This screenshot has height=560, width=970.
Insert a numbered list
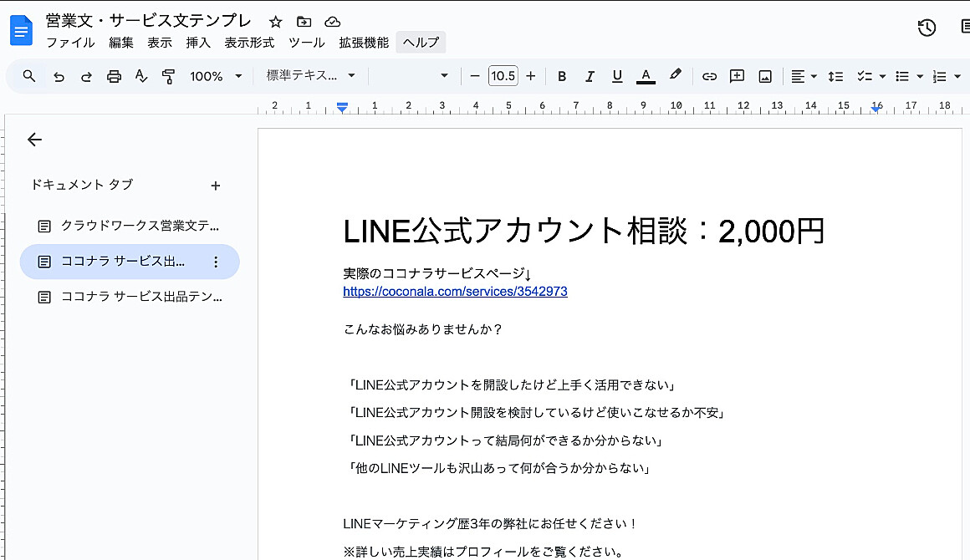(x=940, y=77)
